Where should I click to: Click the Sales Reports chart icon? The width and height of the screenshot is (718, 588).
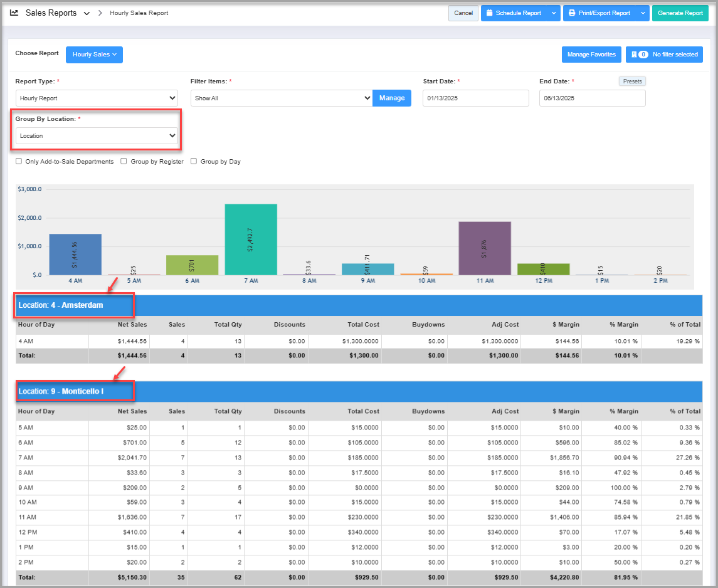click(14, 13)
